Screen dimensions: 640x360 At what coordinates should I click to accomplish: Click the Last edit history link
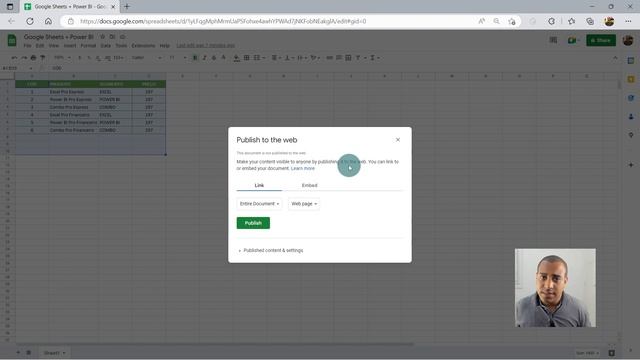coord(205,46)
